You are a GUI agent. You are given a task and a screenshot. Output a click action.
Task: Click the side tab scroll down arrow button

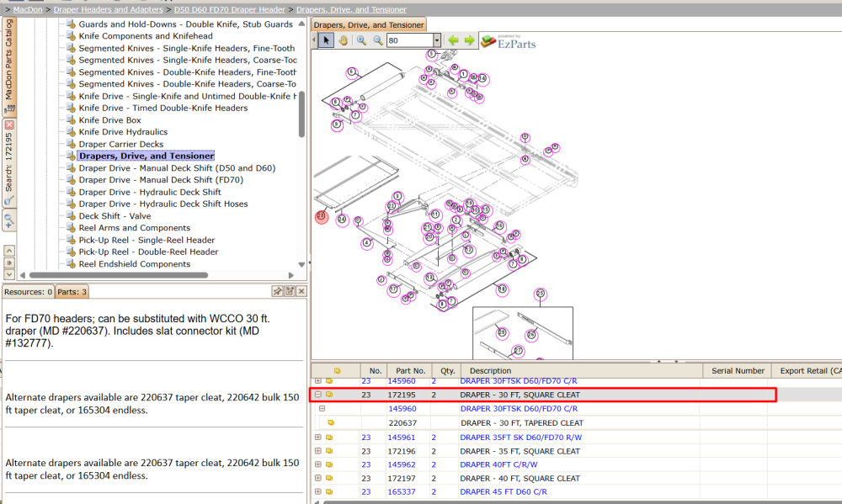click(9, 274)
